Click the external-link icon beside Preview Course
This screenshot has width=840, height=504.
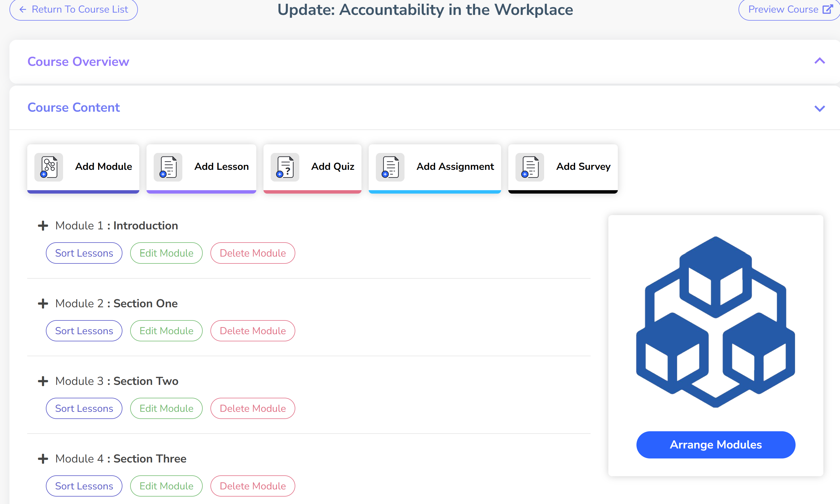tap(827, 9)
